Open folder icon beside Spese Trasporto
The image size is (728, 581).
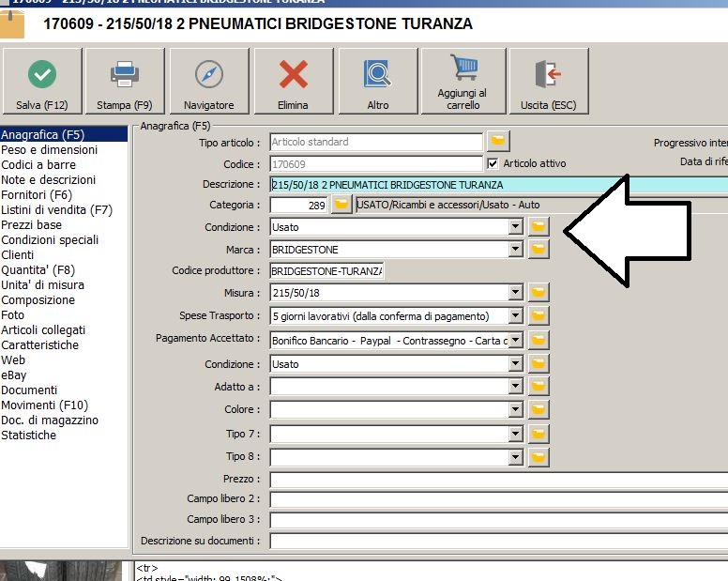point(538,315)
